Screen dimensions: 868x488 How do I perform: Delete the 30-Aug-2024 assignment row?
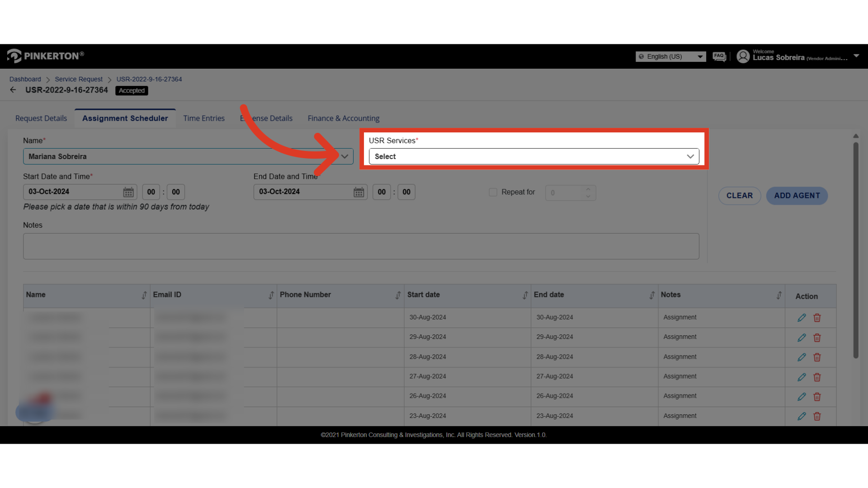click(x=817, y=318)
